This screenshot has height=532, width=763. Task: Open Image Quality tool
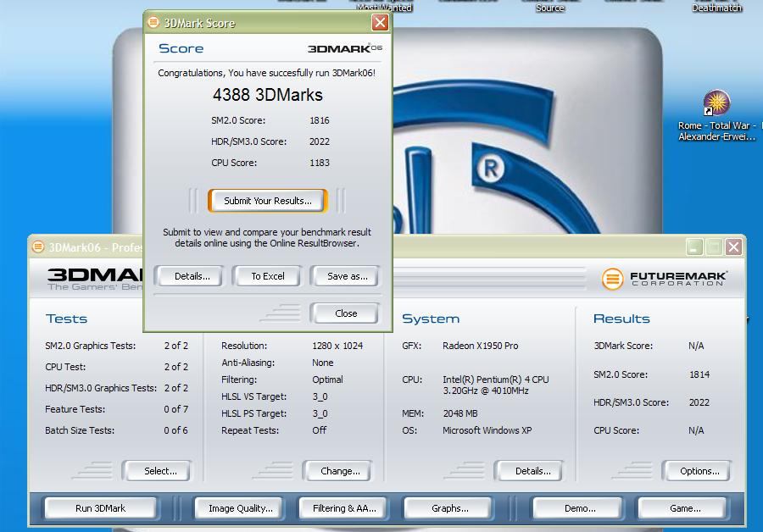click(241, 508)
